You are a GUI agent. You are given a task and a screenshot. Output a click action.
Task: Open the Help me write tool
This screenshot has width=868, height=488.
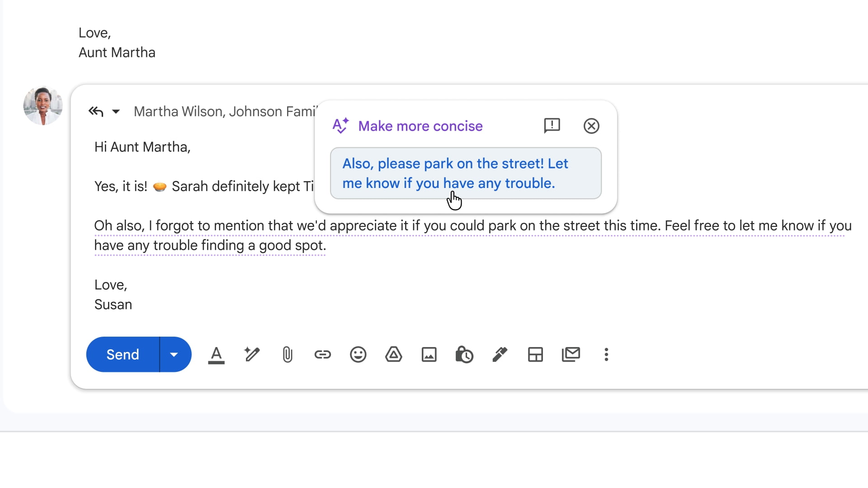coord(252,354)
